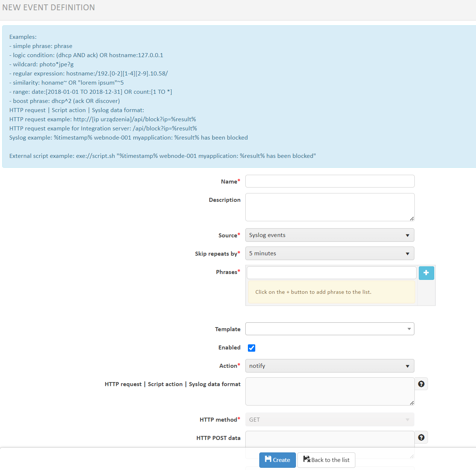Click the Syslog example line
Image resolution: width=476 pixels, height=470 pixels.
129,138
